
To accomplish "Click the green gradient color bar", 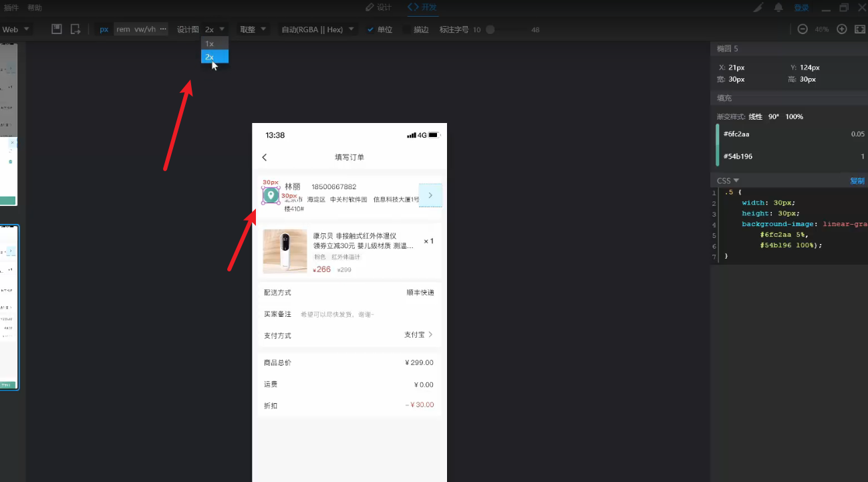I will (x=718, y=145).
